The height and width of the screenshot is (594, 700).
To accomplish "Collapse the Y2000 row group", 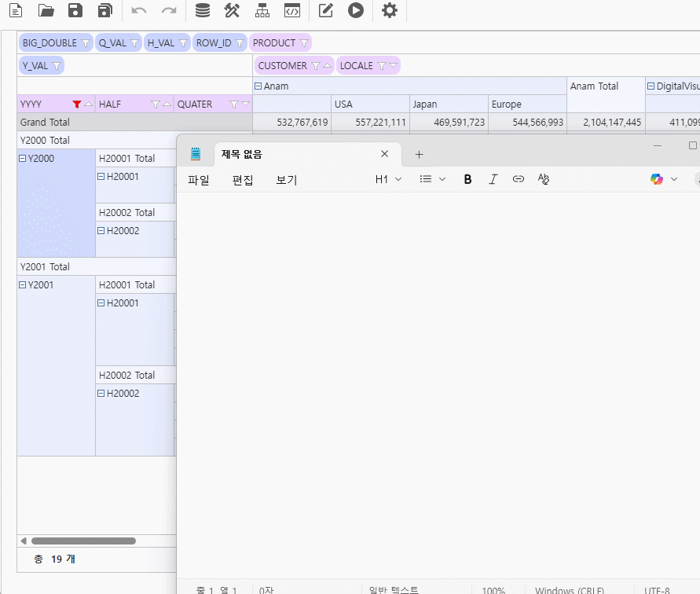I will [x=23, y=159].
